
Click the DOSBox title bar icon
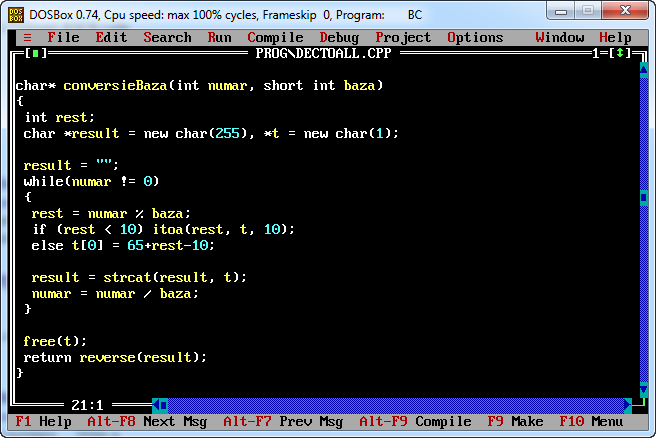(16, 12)
